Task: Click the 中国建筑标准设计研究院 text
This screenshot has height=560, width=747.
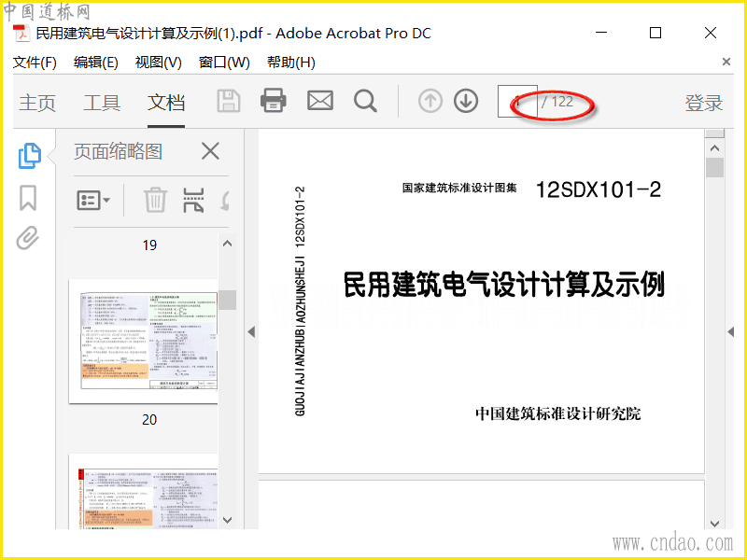Action: 557,413
